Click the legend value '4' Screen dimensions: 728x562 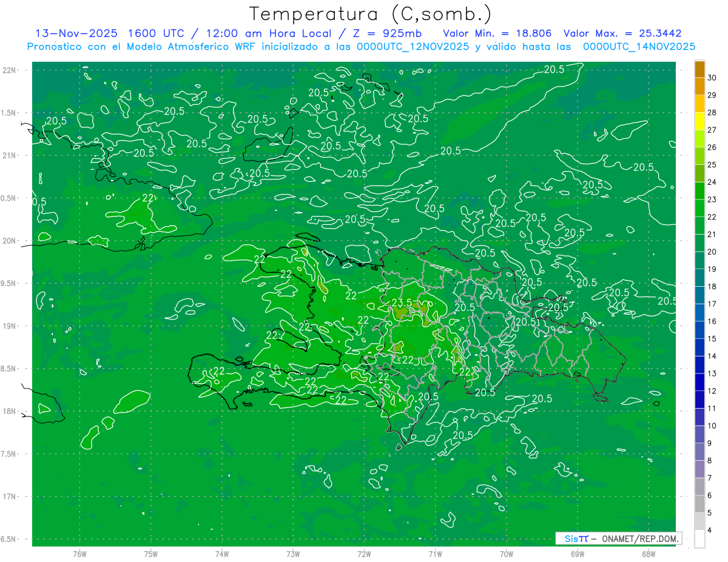coord(710,530)
